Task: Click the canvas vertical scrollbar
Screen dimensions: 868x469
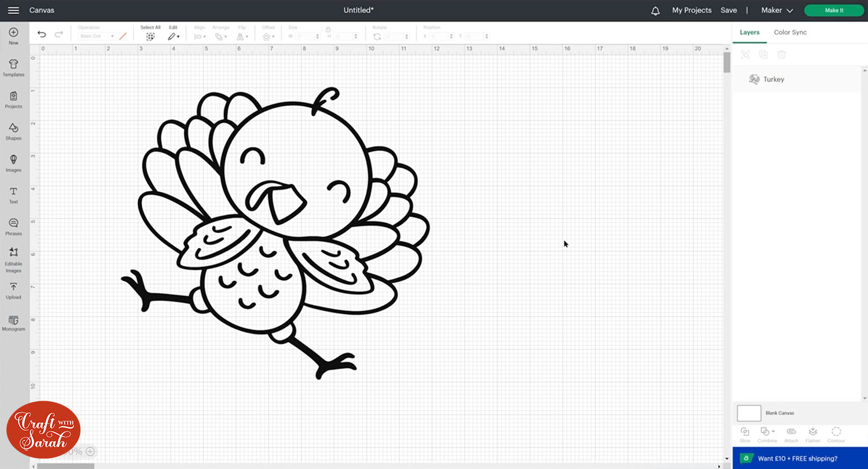Action: click(x=727, y=63)
